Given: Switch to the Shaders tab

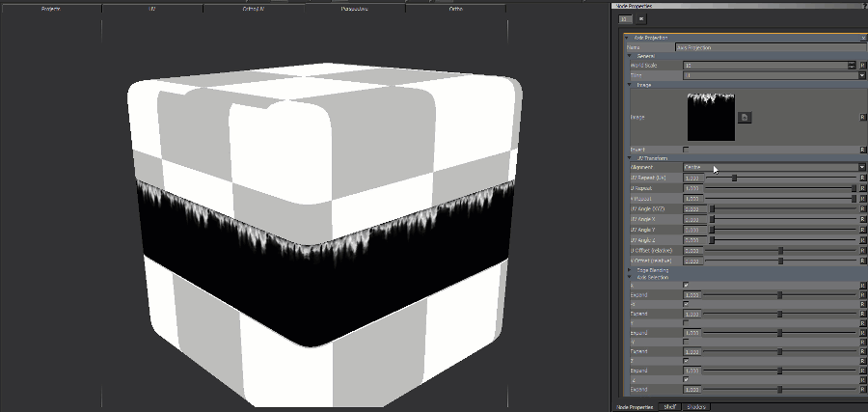Looking at the screenshot, I should pos(696,407).
